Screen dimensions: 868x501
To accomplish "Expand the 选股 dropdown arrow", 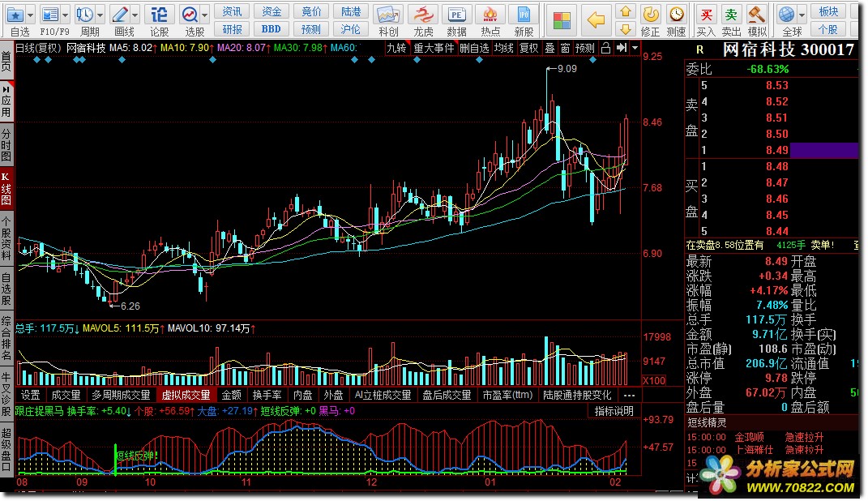I will coord(205,15).
